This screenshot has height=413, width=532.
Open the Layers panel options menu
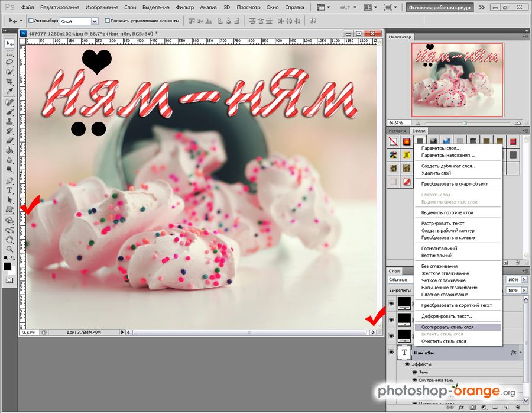pos(525,271)
